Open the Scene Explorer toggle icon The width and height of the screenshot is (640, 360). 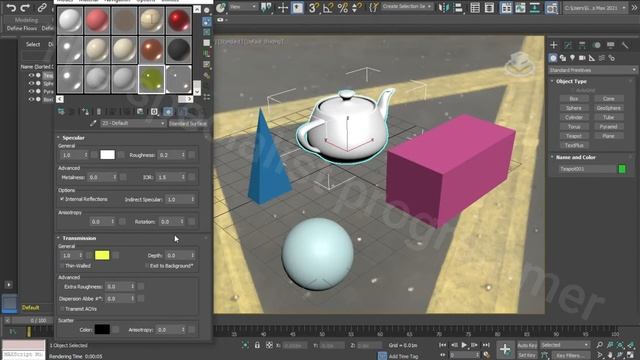[x=475, y=7]
